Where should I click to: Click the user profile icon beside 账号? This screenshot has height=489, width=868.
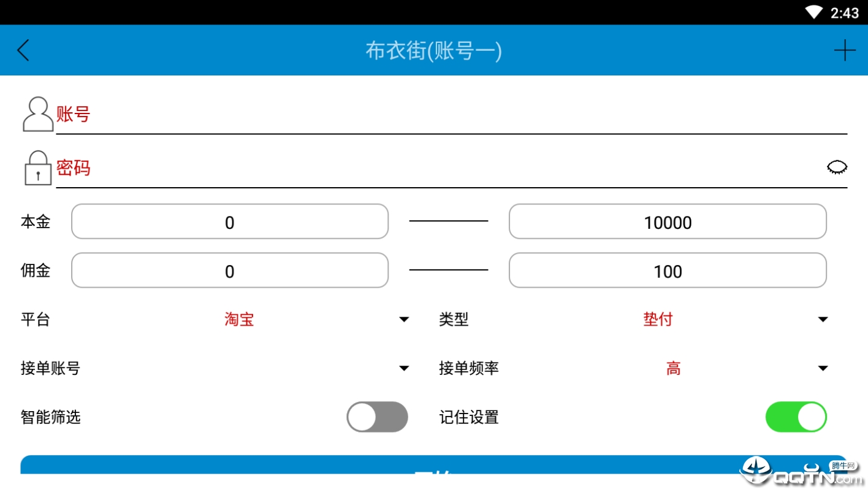38,114
